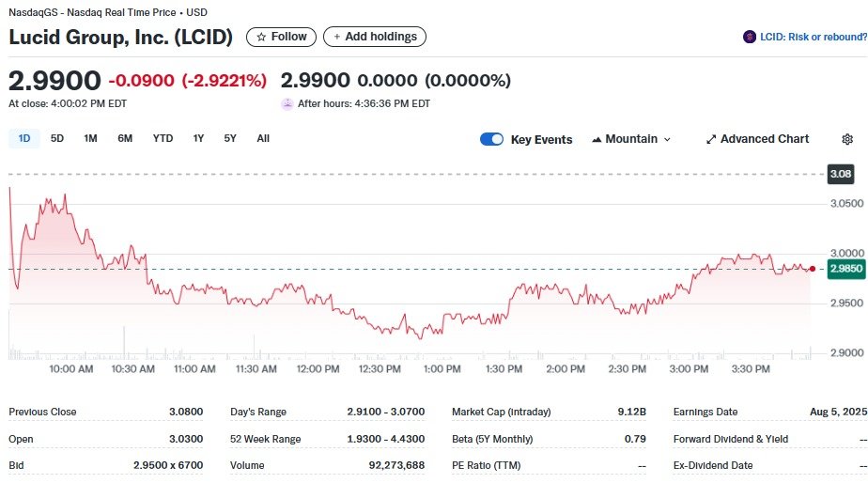
Task: Select the 1D time range tab
Action: coord(24,138)
